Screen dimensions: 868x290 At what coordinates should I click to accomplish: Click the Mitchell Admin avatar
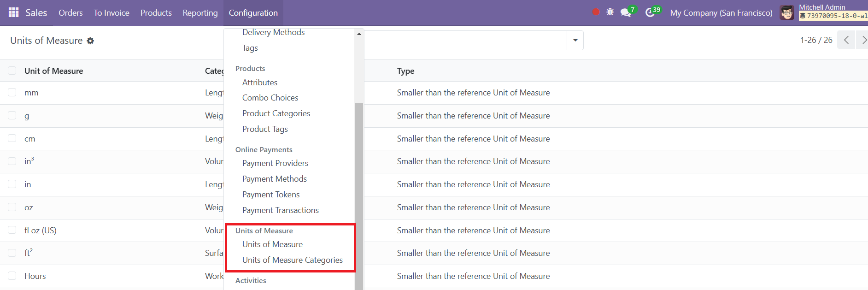(x=787, y=12)
